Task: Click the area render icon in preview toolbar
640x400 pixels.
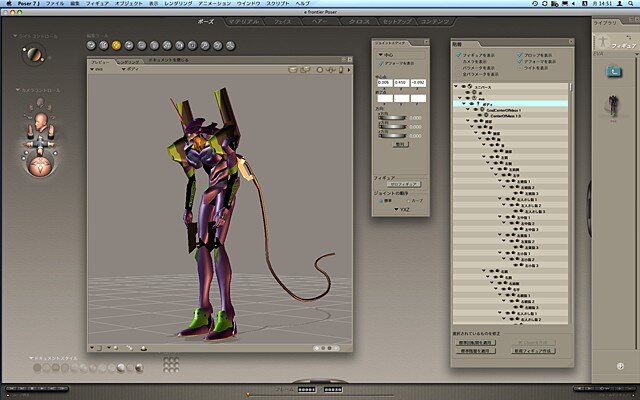Action: click(305, 70)
